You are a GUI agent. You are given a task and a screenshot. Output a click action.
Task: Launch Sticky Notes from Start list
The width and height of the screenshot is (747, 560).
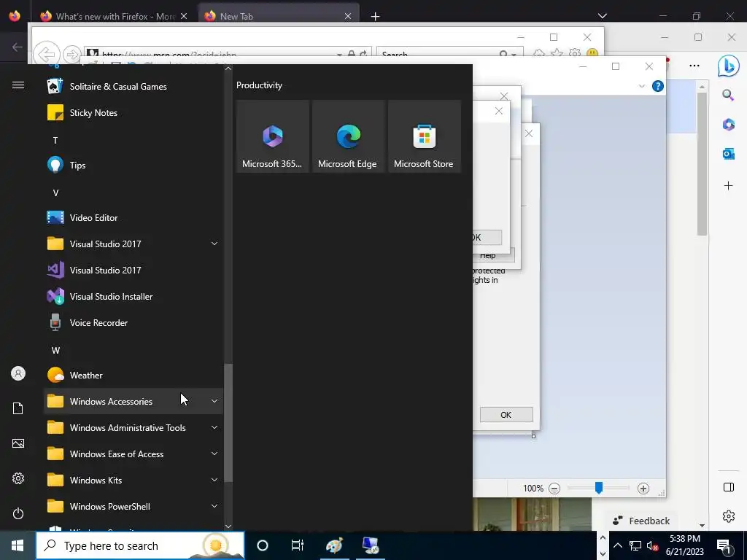[x=133, y=113]
